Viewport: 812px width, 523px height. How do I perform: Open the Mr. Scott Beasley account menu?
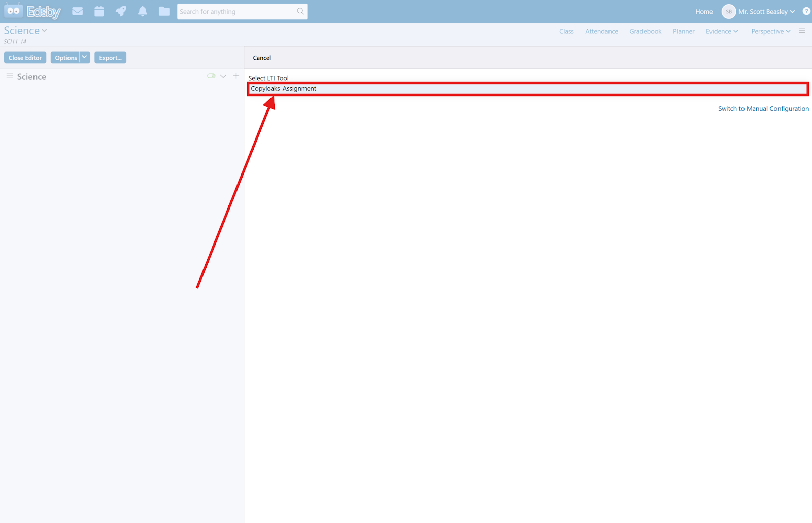point(766,11)
